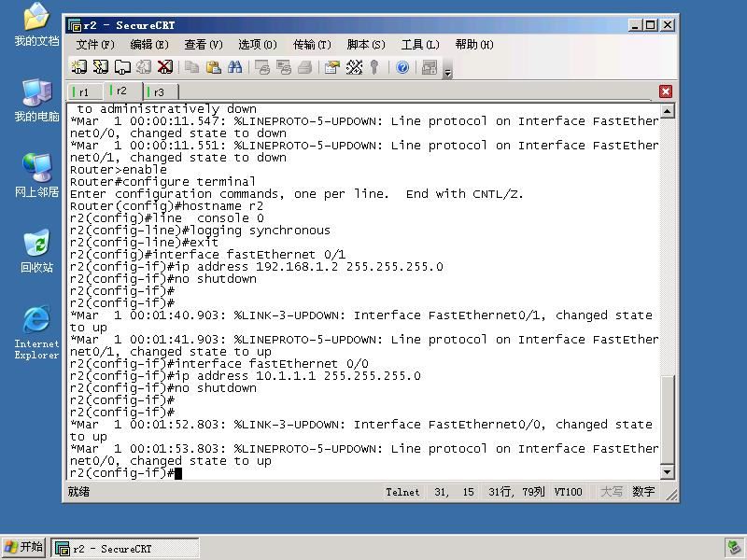747x560 pixels.
Task: Open the 传输(T) menu
Action: tap(312, 45)
